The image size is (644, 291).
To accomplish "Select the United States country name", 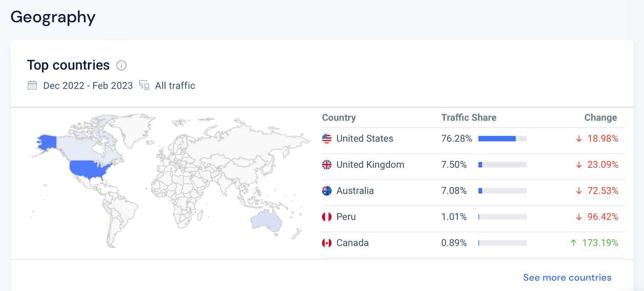I will [365, 139].
